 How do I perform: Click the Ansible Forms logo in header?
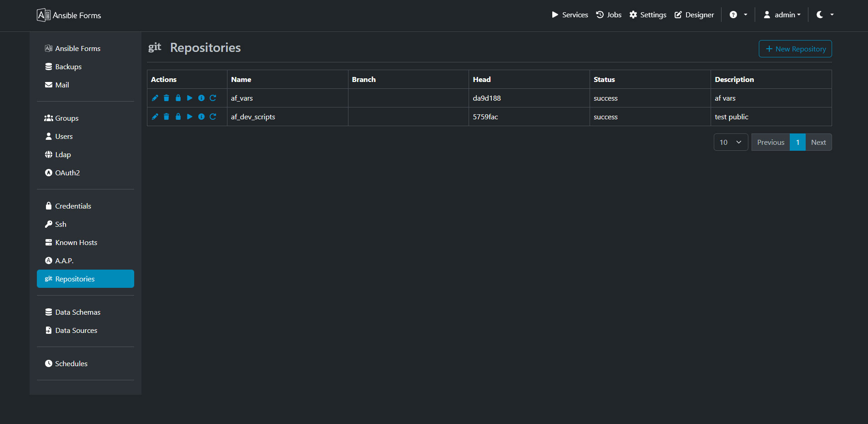pyautogui.click(x=69, y=15)
